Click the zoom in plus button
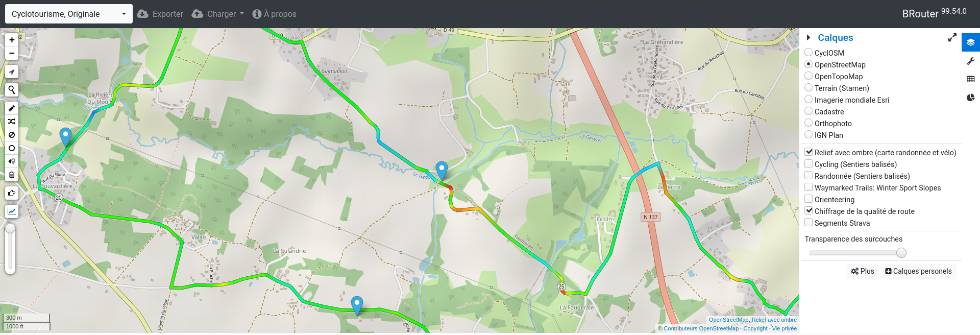This screenshot has width=980, height=335. click(x=12, y=40)
